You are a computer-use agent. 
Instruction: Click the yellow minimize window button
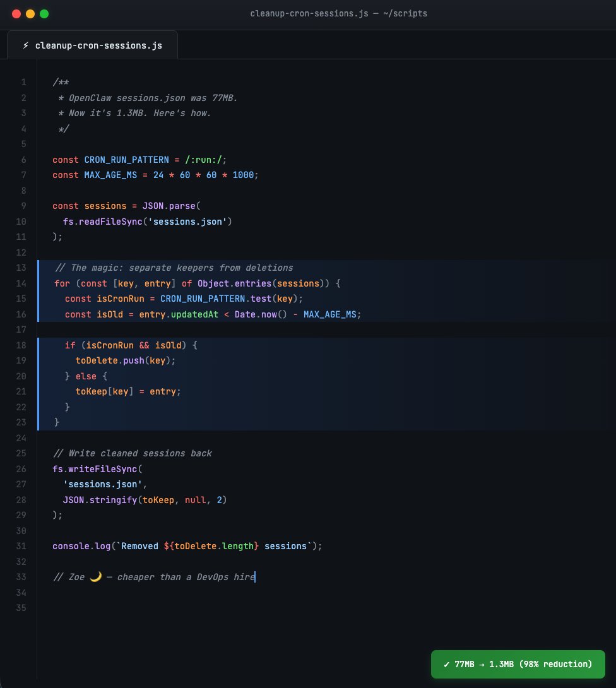click(30, 14)
